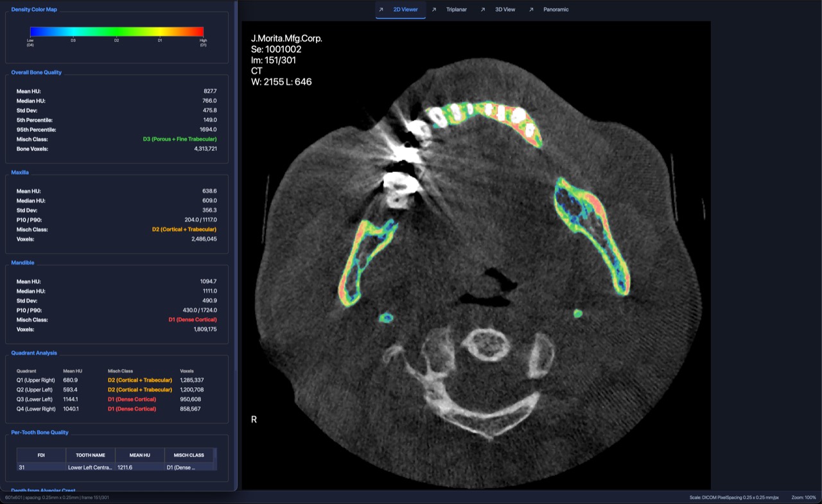Click the per-tooth table scrollbar
Screen dimensions: 822x504
click(x=214, y=460)
